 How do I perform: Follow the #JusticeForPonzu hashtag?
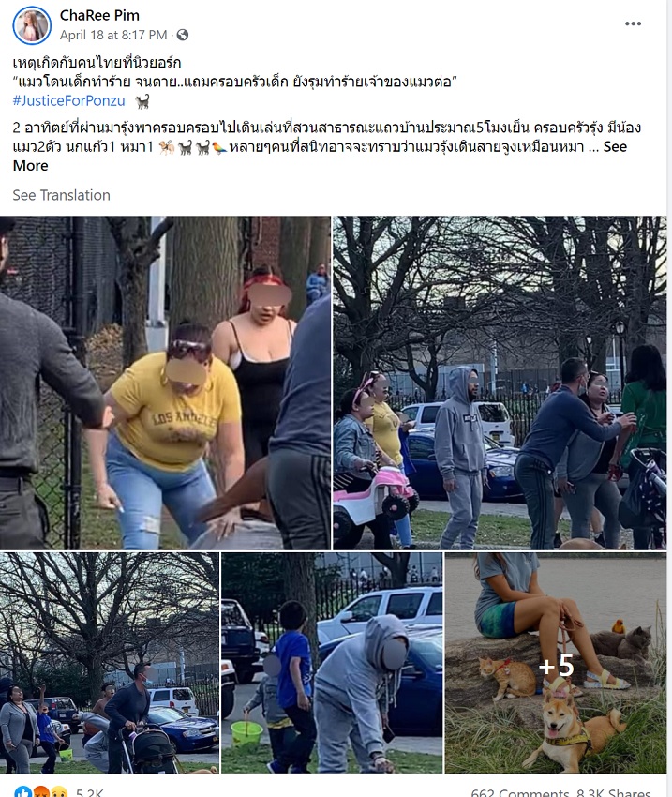pyautogui.click(x=69, y=100)
